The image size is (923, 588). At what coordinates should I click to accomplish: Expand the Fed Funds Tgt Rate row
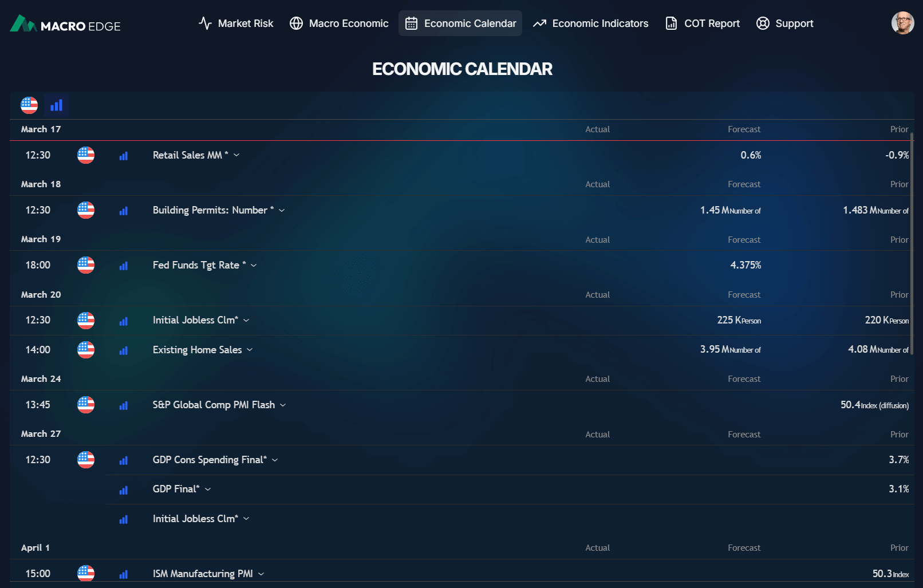tap(254, 266)
